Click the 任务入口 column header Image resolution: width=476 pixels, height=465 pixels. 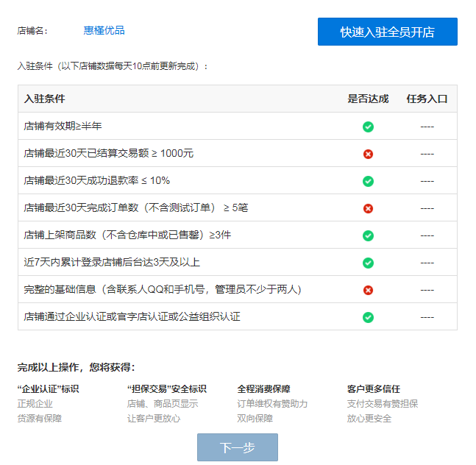[x=427, y=99]
